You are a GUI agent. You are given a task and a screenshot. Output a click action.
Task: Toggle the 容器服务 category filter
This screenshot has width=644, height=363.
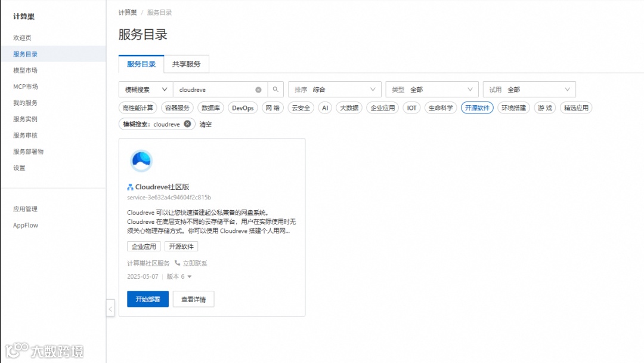point(178,107)
